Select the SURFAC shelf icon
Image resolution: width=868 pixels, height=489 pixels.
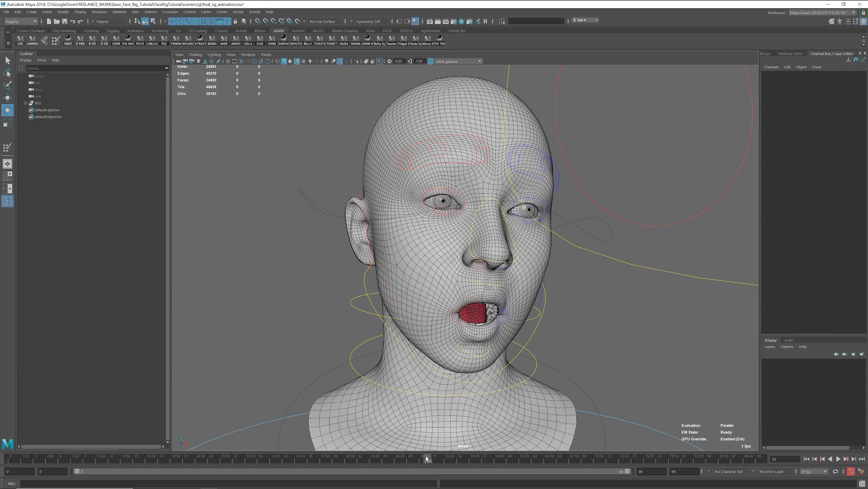coord(285,41)
